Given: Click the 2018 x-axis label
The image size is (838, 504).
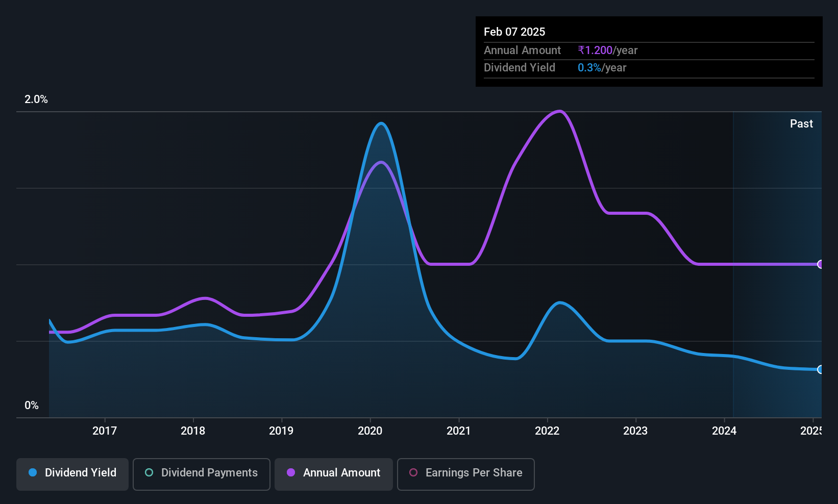Looking at the screenshot, I should tap(193, 431).
